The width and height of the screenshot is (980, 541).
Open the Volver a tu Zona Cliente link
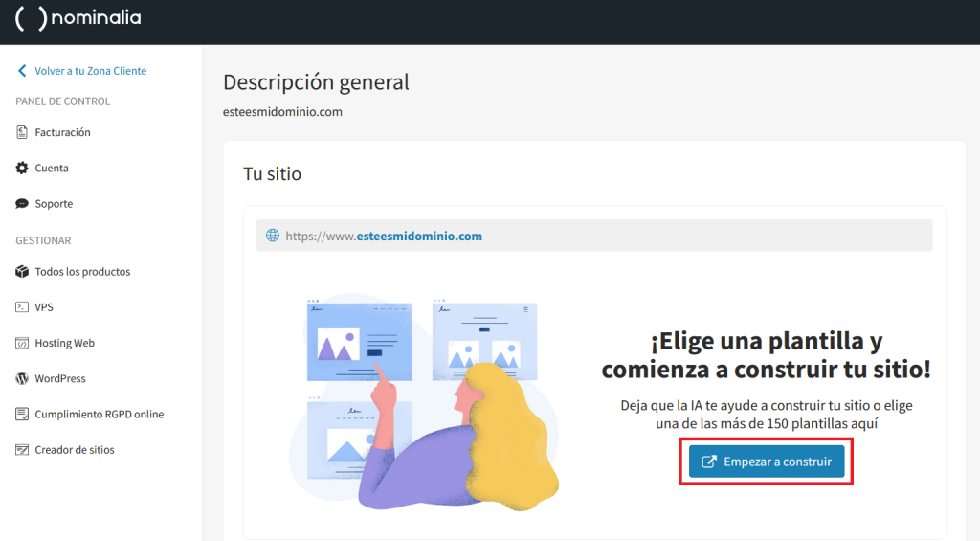91,71
